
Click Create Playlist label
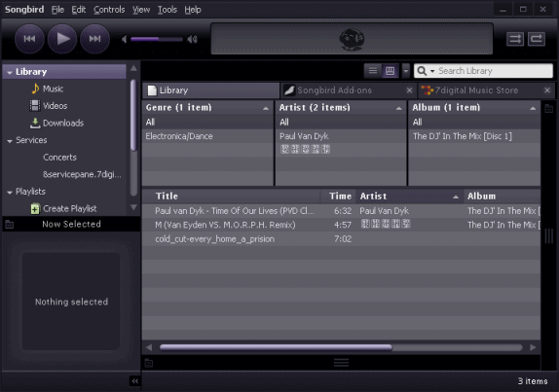69,208
